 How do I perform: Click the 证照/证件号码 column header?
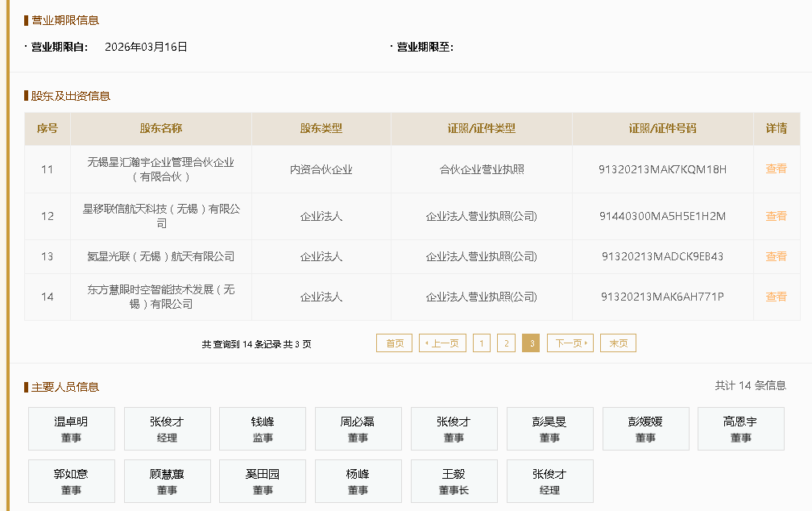[662, 129]
